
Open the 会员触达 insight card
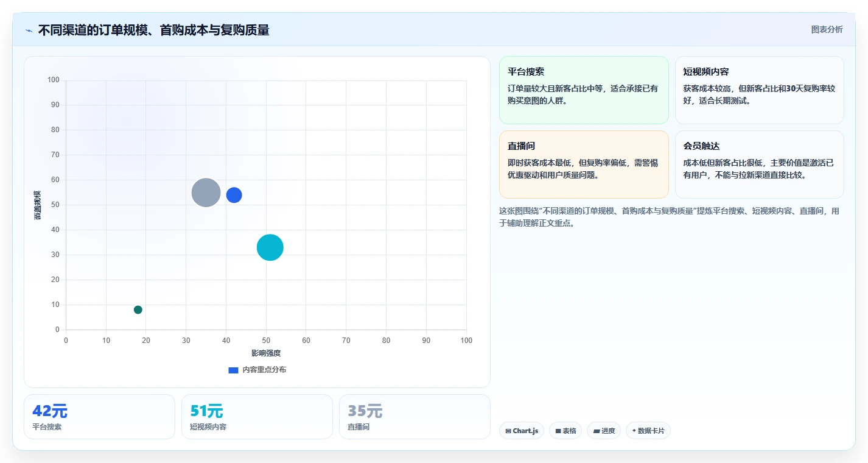pyautogui.click(x=760, y=164)
